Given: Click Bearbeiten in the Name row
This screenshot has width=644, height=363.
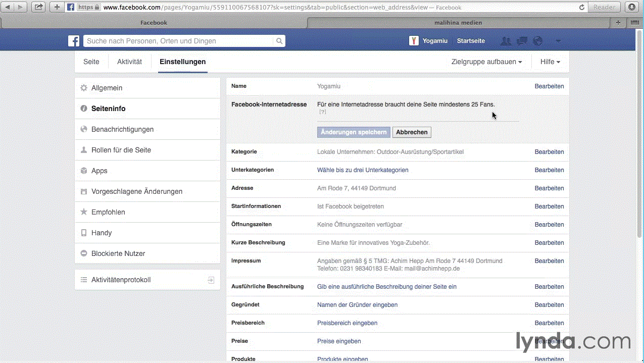Looking at the screenshot, I should pos(549,86).
